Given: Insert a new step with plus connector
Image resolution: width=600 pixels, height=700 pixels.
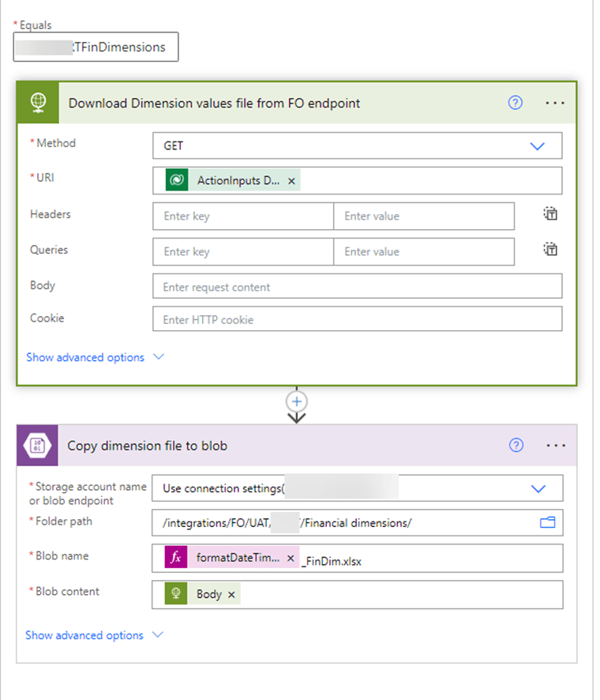Looking at the screenshot, I should point(297,401).
